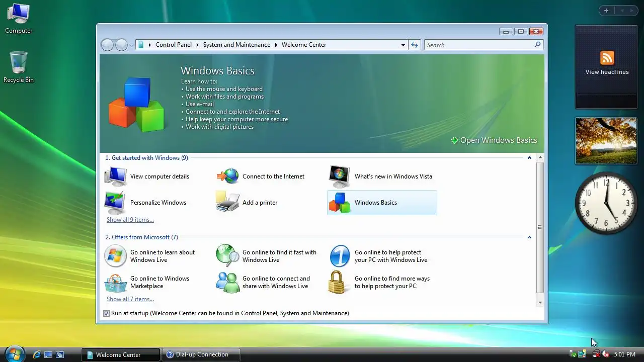Toggle Run at startup checkbox
The height and width of the screenshot is (362, 644).
tap(106, 313)
